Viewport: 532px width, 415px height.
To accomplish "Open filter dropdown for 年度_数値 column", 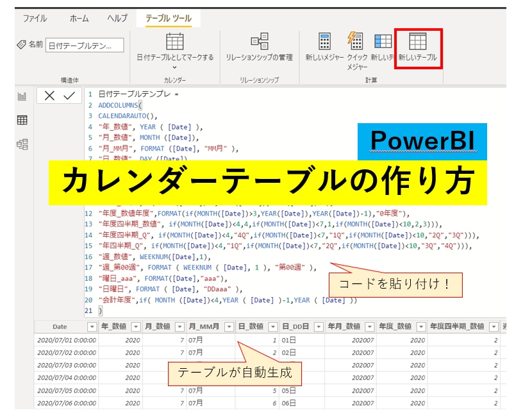I will click(420, 326).
